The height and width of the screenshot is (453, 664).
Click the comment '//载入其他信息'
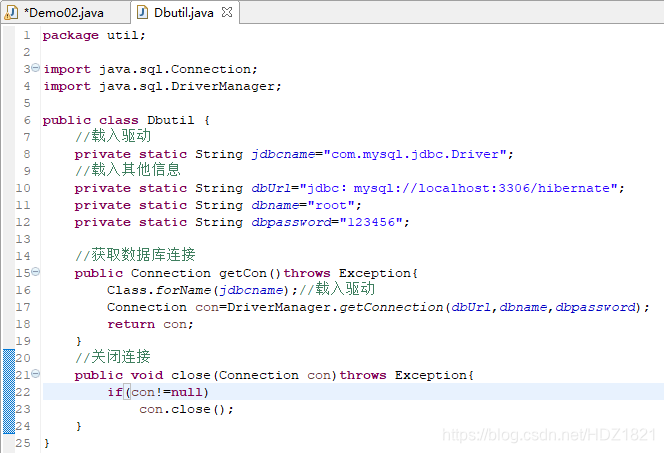click(x=128, y=170)
